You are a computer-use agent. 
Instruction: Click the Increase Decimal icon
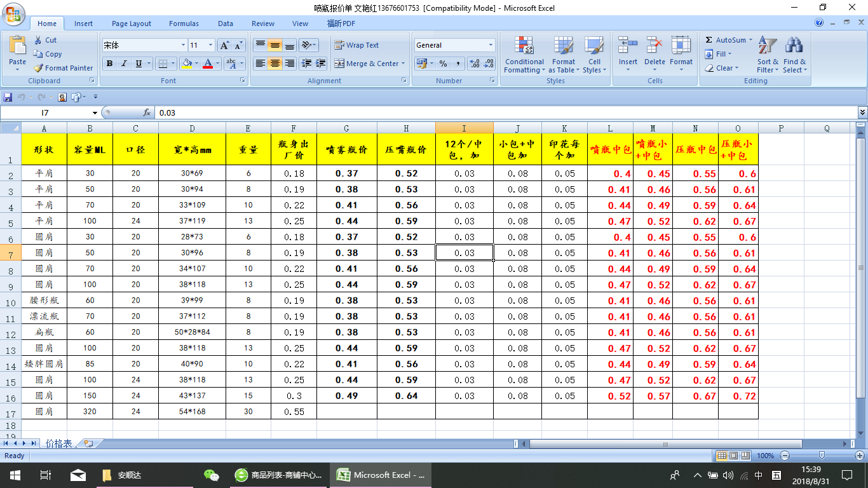[474, 64]
